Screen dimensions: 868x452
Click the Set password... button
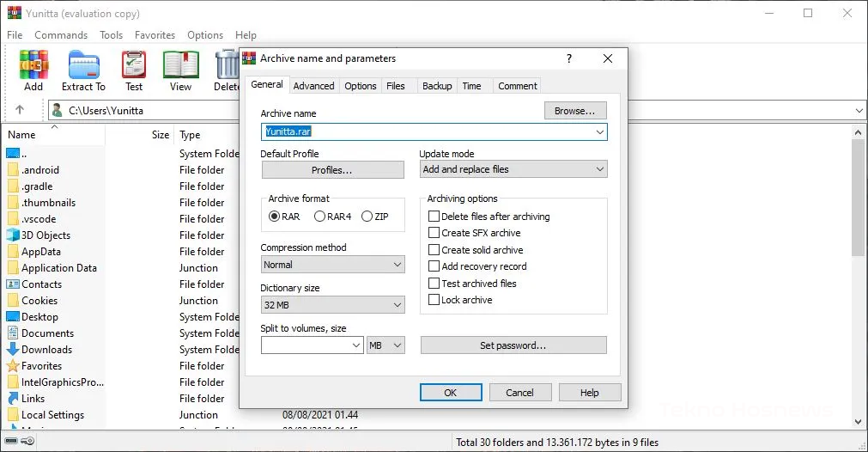[x=513, y=345]
